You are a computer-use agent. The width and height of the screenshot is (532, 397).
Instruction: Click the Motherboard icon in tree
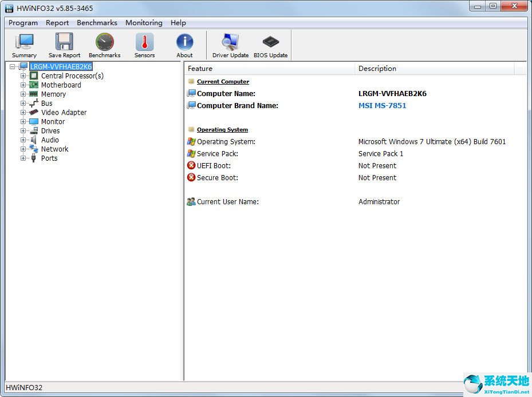(x=34, y=85)
